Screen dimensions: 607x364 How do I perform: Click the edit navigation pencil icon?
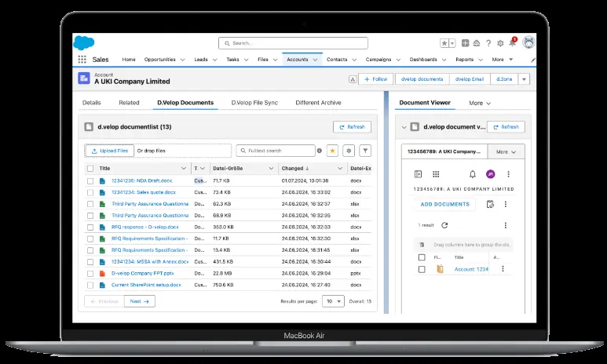click(x=533, y=60)
